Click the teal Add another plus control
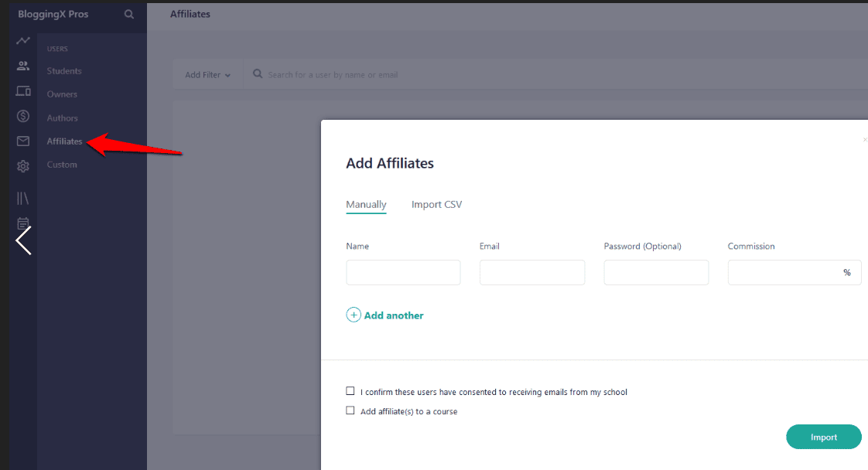Viewport: 868px width, 470px height. click(x=354, y=315)
